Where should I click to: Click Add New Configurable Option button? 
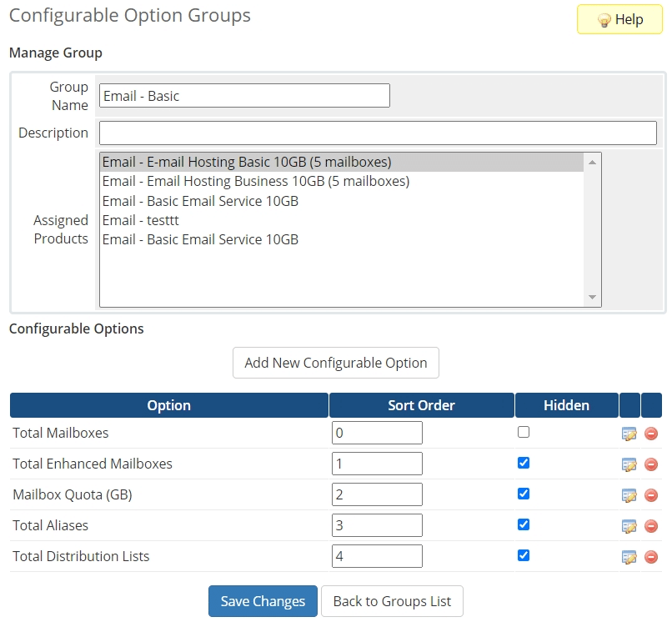pyautogui.click(x=335, y=363)
